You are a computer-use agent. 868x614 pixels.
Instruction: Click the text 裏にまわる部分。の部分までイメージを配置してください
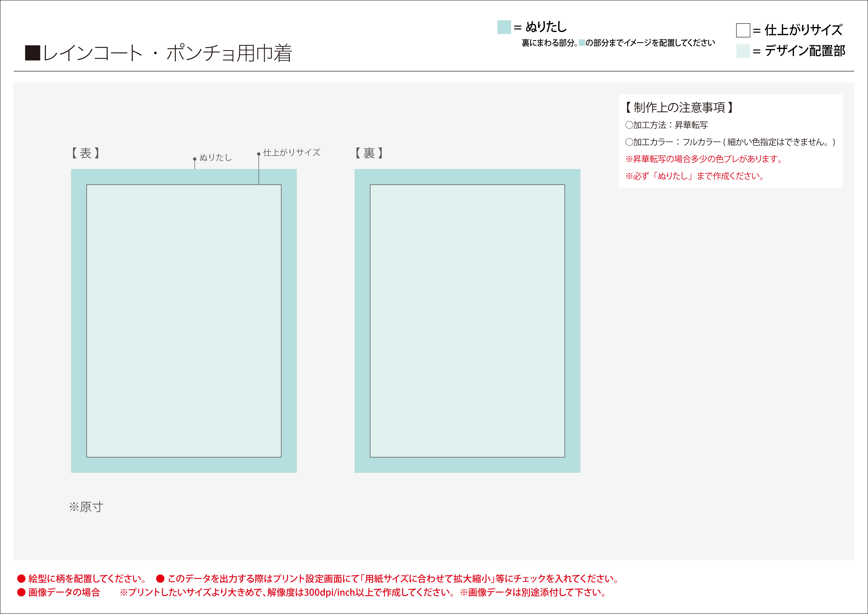tap(618, 43)
